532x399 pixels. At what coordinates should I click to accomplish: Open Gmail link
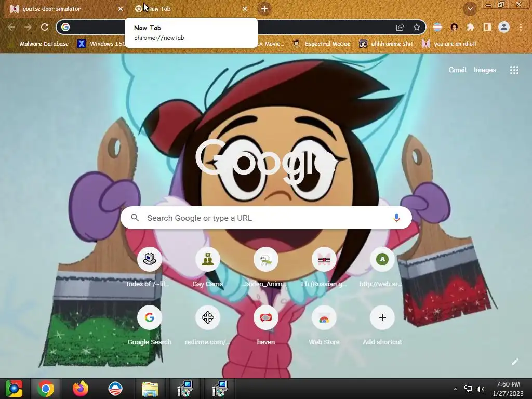457,70
